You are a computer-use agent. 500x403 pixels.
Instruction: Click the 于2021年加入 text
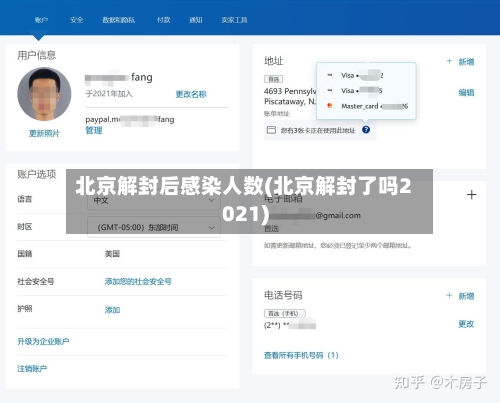tap(109, 94)
